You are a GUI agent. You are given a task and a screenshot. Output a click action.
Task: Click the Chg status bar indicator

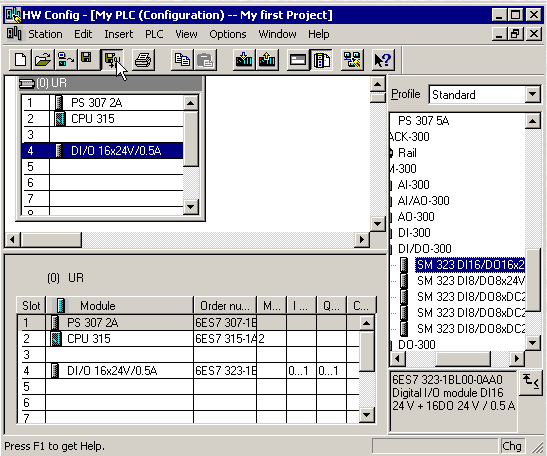[512, 446]
